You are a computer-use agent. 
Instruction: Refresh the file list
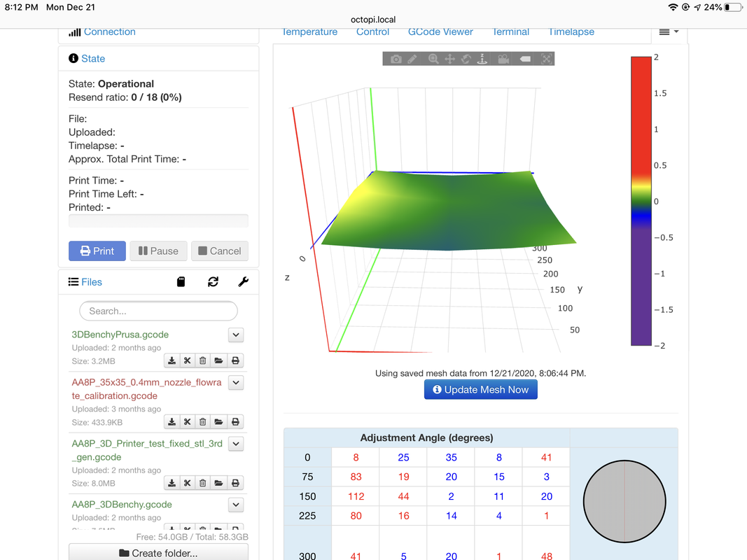coord(213,282)
